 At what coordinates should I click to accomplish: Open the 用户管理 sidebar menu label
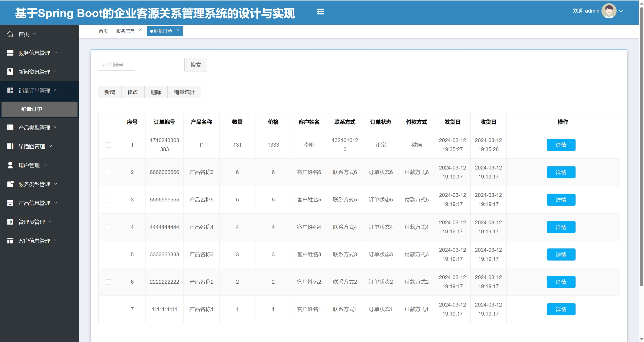tap(29, 165)
